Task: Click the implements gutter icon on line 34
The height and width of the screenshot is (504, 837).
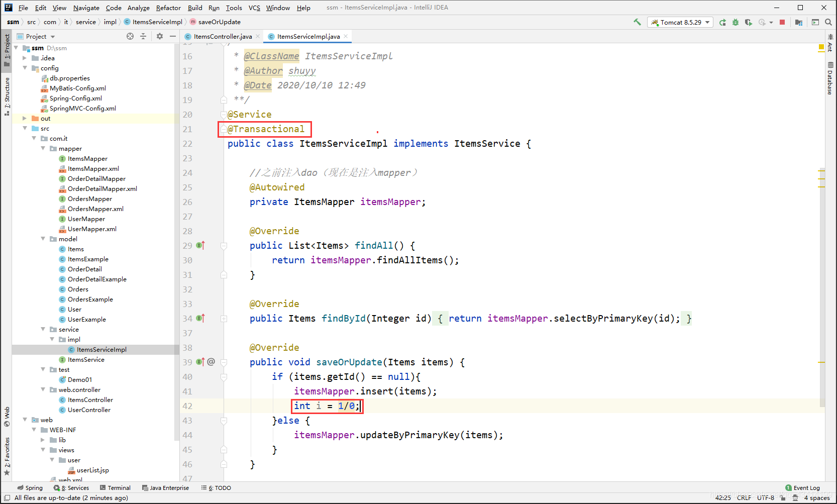Action: 200,319
